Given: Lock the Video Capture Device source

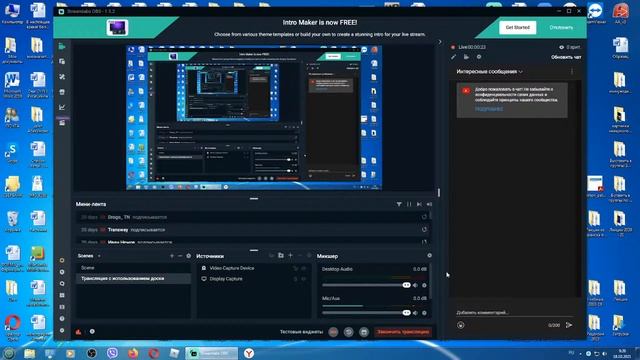Looking at the screenshot, I should pyautogui.click(x=296, y=268).
